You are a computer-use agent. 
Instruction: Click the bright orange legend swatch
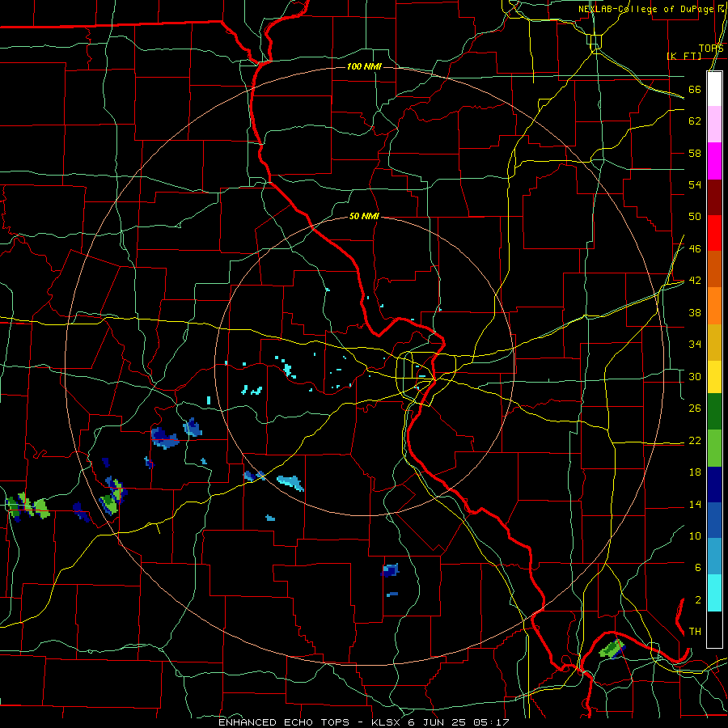[x=714, y=306]
